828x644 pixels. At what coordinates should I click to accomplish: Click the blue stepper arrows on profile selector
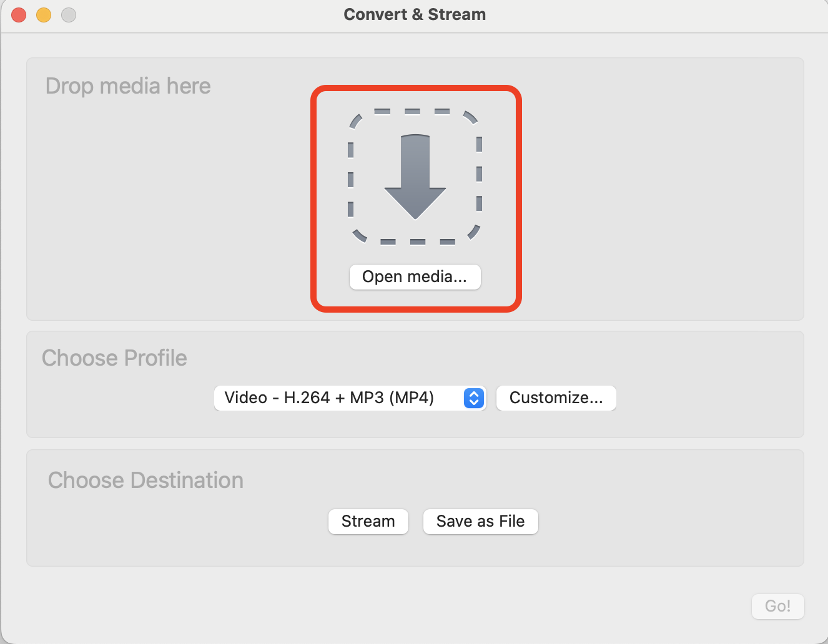(x=473, y=398)
